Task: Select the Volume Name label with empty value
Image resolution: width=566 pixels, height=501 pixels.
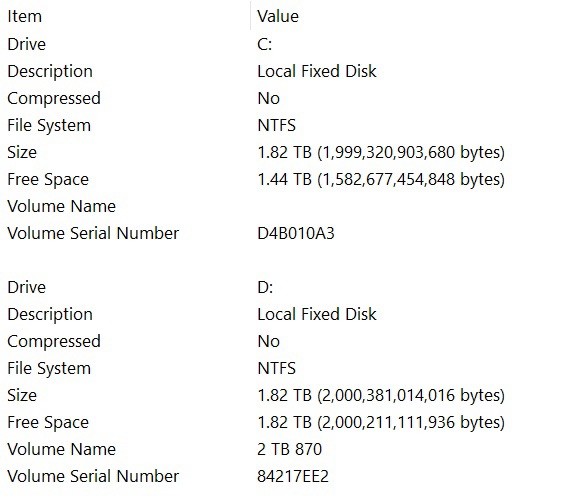Action: (61, 206)
